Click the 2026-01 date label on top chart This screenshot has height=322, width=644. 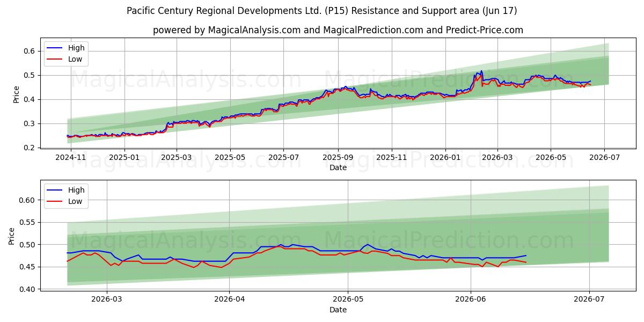click(445, 157)
